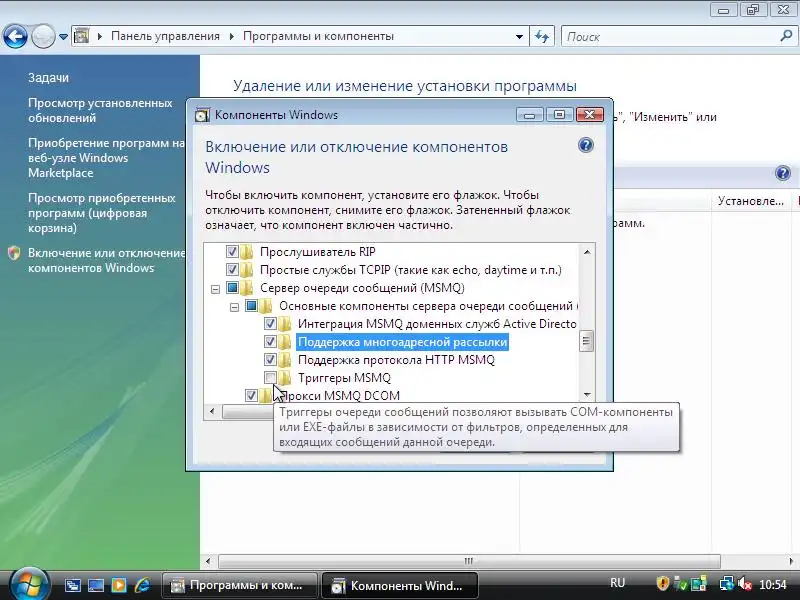Viewport: 800px width, 600px height.
Task: Click the security shield tray icon
Action: (662, 583)
